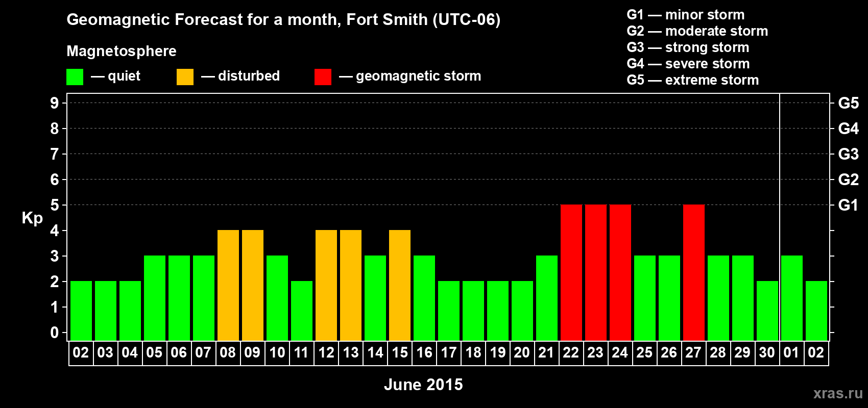Select the green bar for June 21

pos(547,298)
